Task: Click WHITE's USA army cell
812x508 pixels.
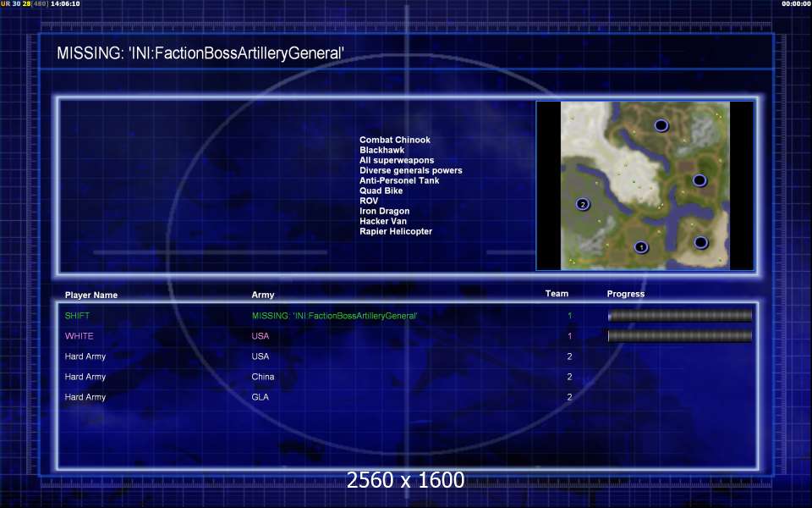Action: click(261, 336)
